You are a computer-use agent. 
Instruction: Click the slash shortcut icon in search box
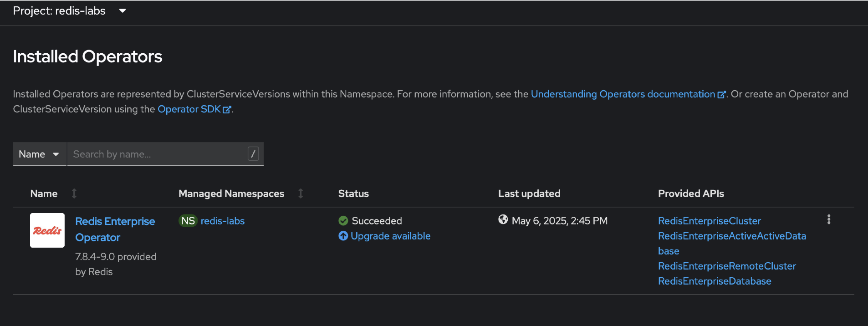pyautogui.click(x=253, y=154)
